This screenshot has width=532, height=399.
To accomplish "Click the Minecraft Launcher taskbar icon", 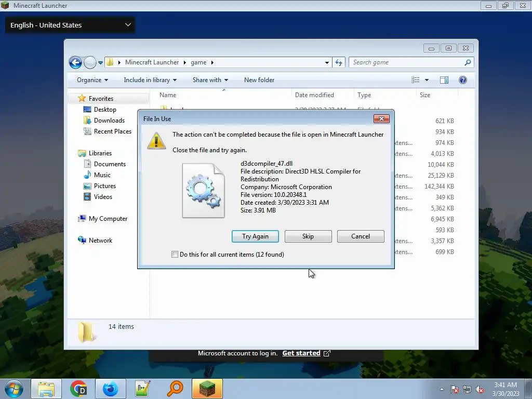I will tap(207, 389).
